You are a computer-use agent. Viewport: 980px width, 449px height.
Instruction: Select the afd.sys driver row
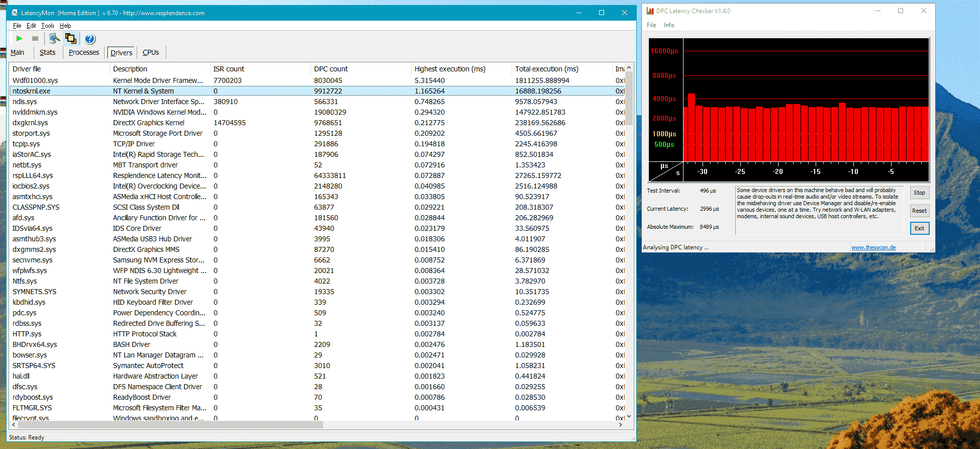317,218
